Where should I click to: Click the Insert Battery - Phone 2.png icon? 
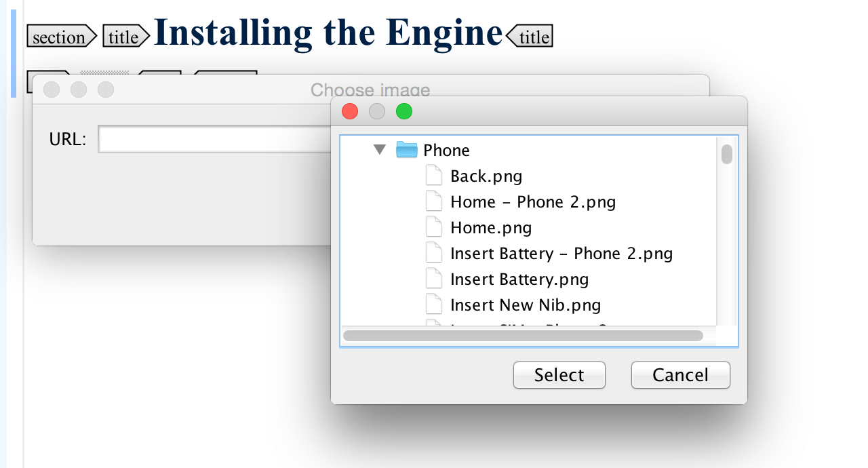[434, 253]
